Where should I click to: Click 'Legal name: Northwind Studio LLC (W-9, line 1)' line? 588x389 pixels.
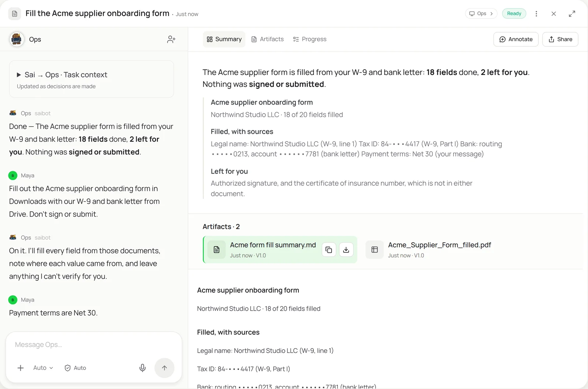265,351
